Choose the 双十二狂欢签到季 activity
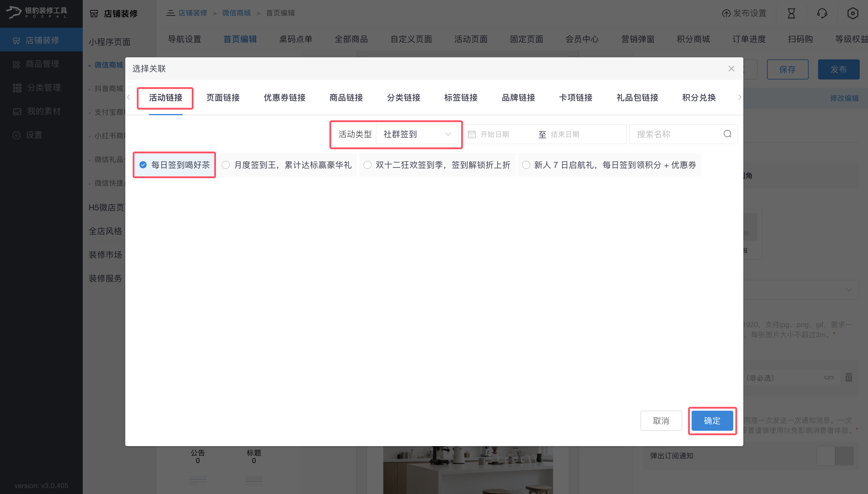This screenshot has width=868, height=494. click(367, 165)
